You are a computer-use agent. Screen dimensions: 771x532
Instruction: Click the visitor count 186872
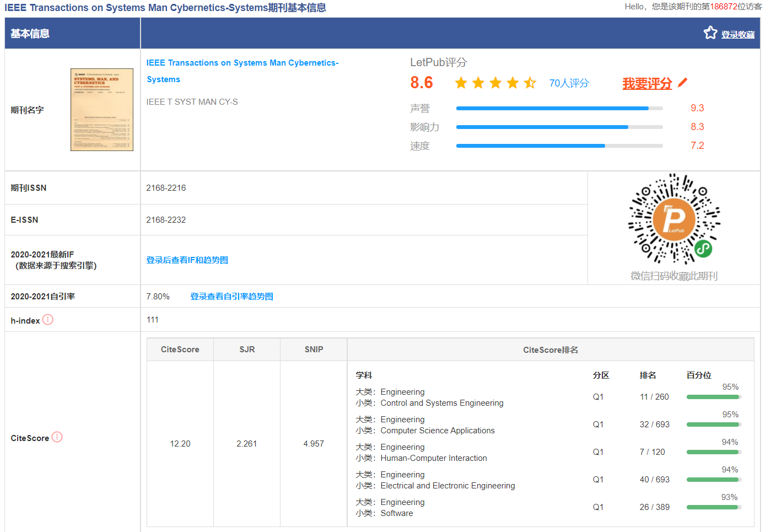coord(724,7)
